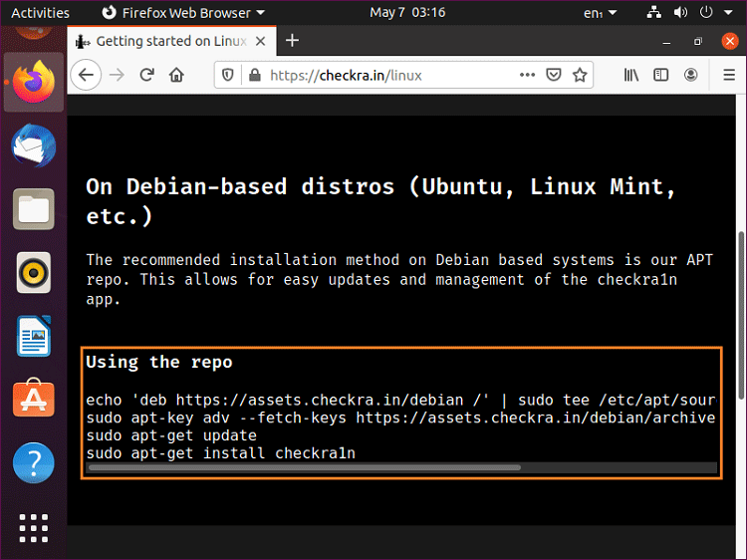The width and height of the screenshot is (747, 560).
Task: Launch Rhythmbox music player
Action: tap(33, 273)
